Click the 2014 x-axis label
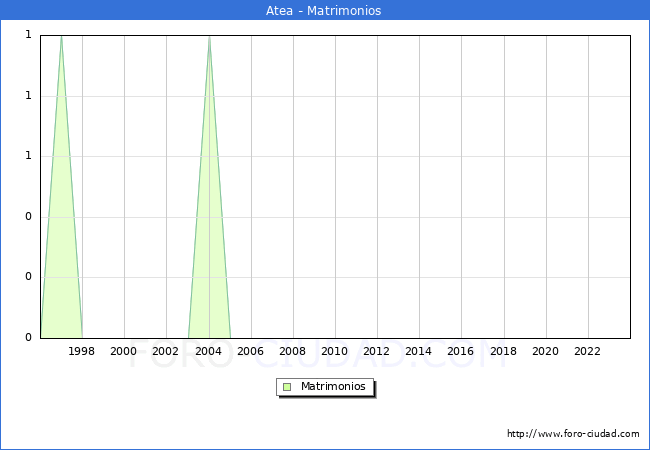Image resolution: width=650 pixels, height=450 pixels. (x=419, y=351)
